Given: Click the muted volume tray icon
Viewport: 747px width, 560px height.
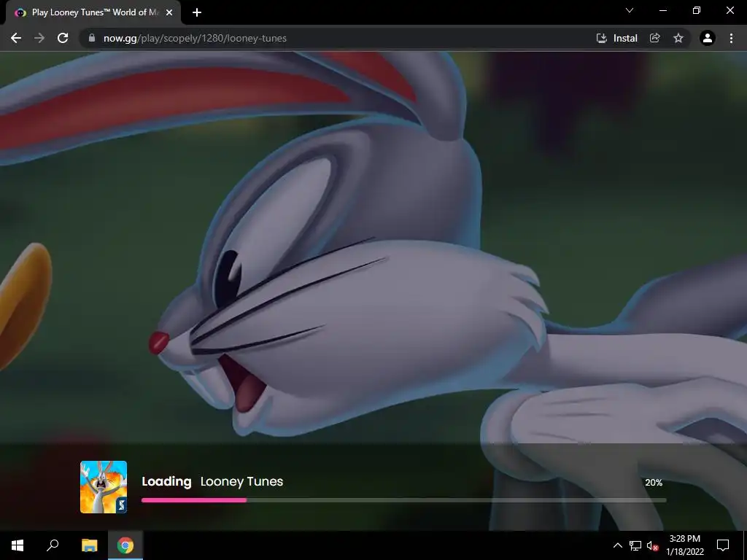Looking at the screenshot, I should 652,545.
